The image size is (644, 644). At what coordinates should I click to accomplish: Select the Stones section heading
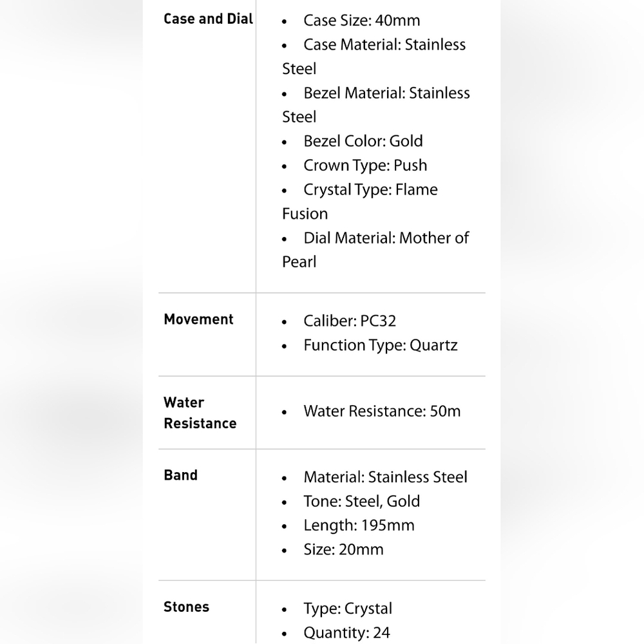[x=187, y=607]
